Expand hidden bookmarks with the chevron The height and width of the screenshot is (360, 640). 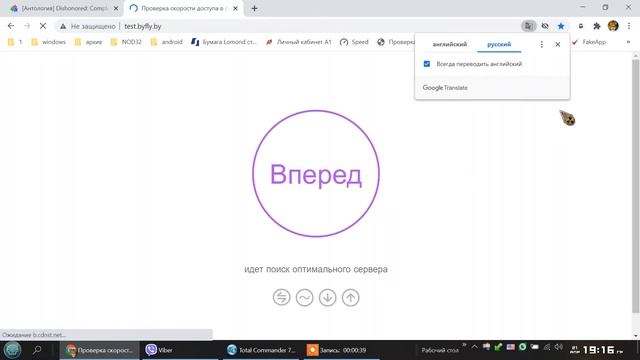point(629,42)
